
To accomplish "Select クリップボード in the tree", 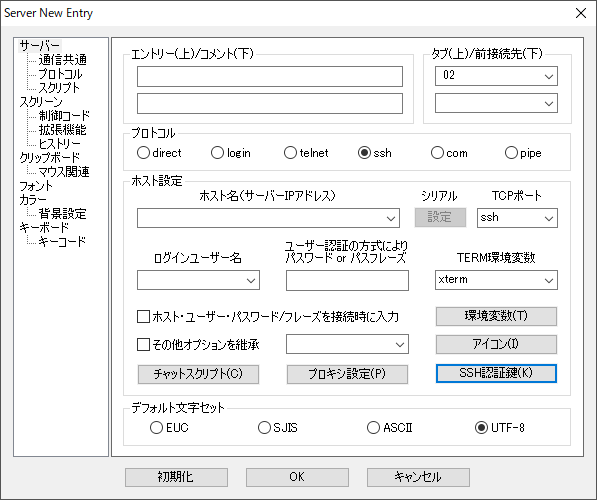I will click(x=49, y=158).
